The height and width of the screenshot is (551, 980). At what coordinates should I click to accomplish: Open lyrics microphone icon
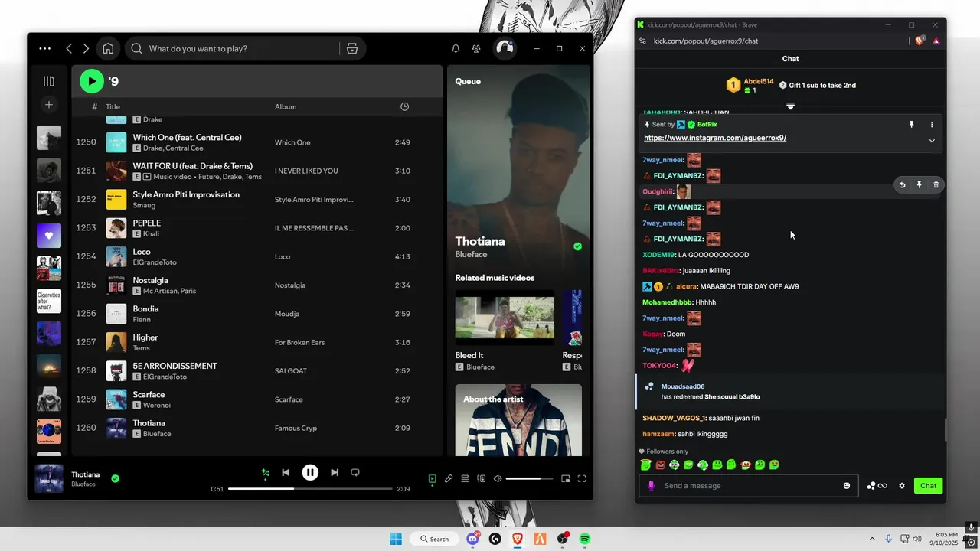tap(449, 479)
